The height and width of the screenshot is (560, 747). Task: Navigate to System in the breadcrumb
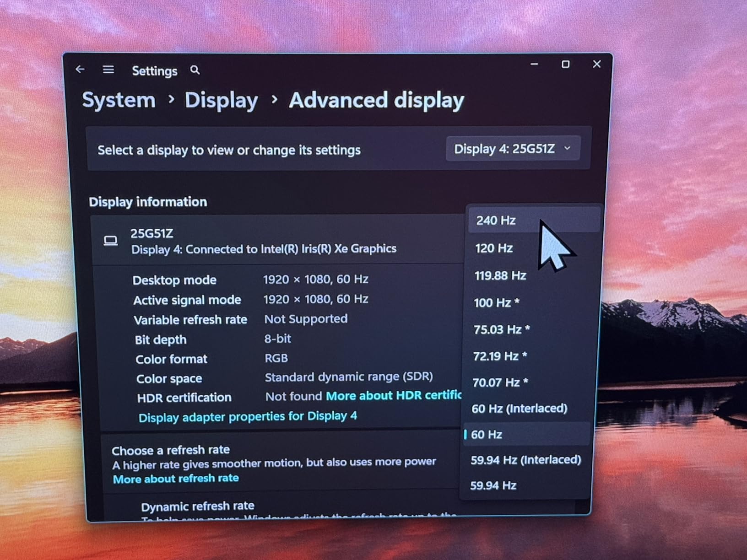pyautogui.click(x=119, y=100)
